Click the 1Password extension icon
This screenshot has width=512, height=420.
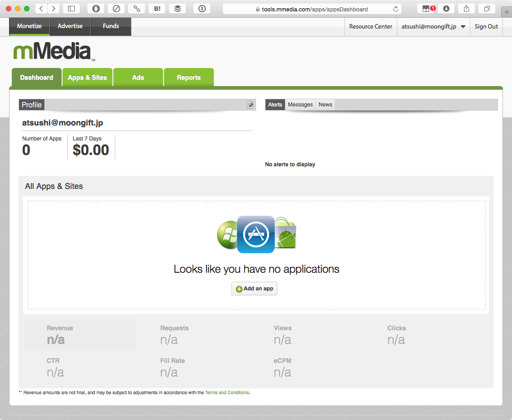point(202,9)
